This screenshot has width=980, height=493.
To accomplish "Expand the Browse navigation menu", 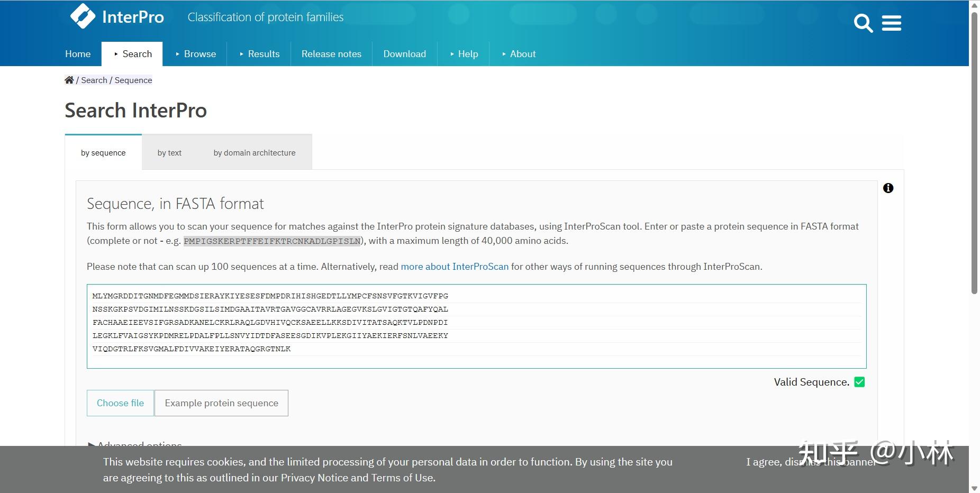I will coord(195,54).
